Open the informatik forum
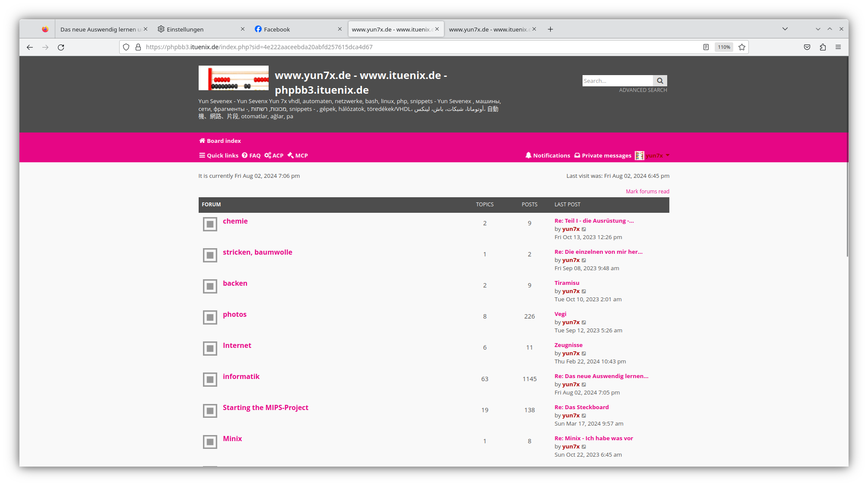This screenshot has width=868, height=486. tap(241, 376)
